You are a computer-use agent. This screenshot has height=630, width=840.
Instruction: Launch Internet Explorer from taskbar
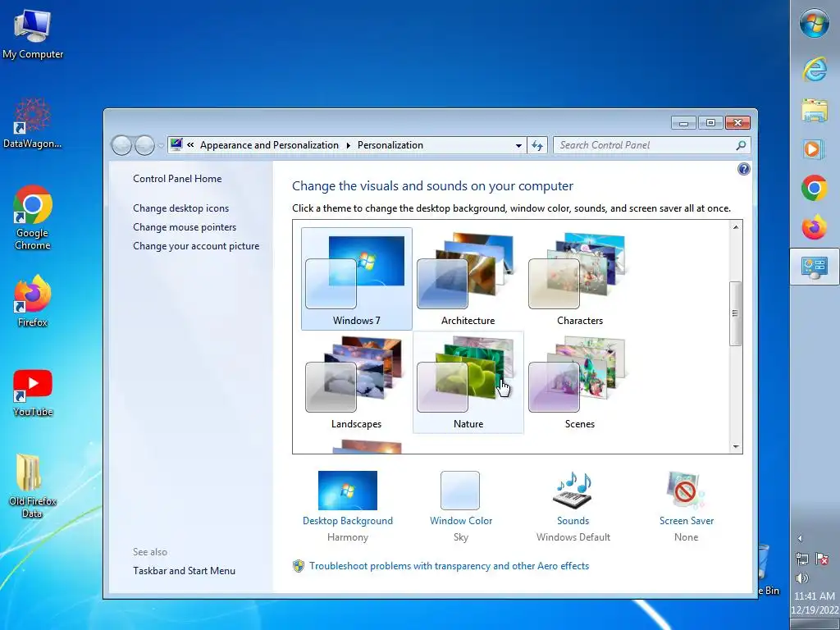coord(815,70)
